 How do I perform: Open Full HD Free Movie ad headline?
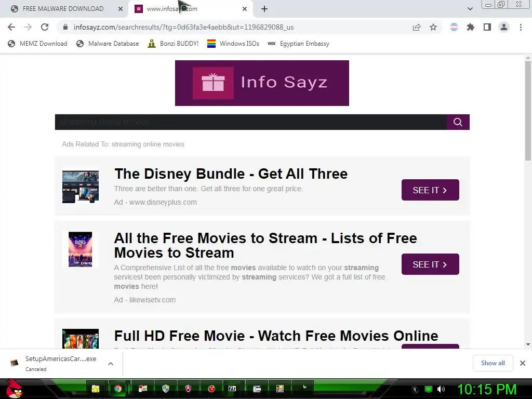click(276, 336)
